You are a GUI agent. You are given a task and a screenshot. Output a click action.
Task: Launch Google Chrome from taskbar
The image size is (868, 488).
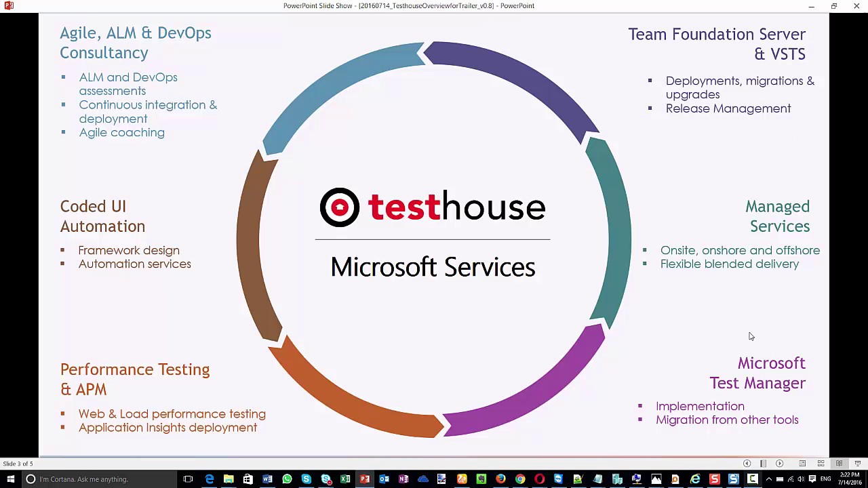tap(520, 479)
